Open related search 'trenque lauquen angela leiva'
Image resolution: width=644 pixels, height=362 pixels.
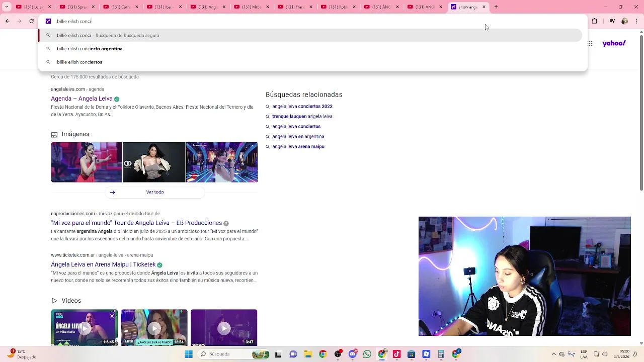(x=302, y=116)
